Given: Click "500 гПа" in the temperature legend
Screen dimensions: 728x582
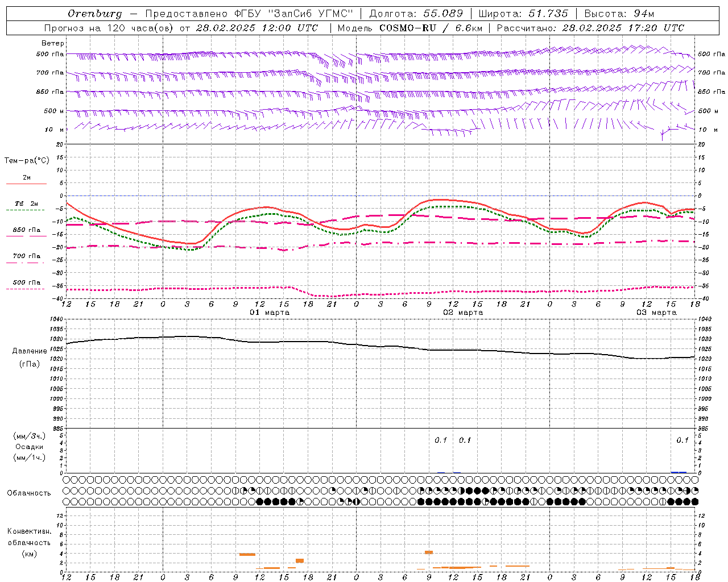Looking at the screenshot, I should point(27,282).
